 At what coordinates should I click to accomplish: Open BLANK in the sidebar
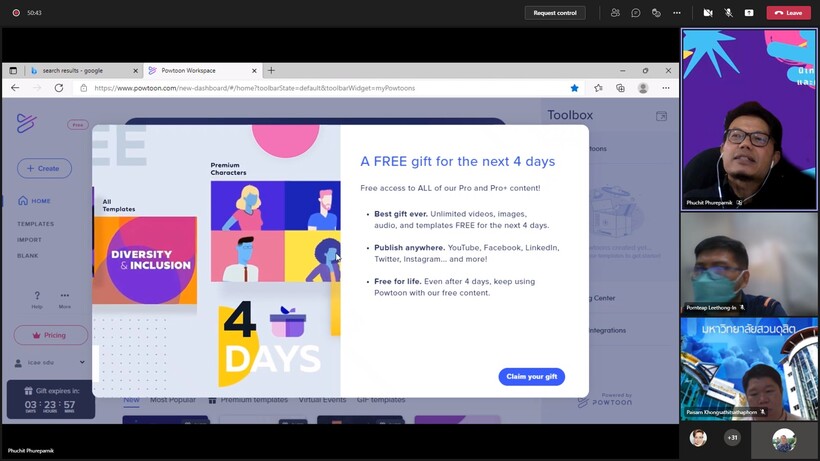[28, 256]
